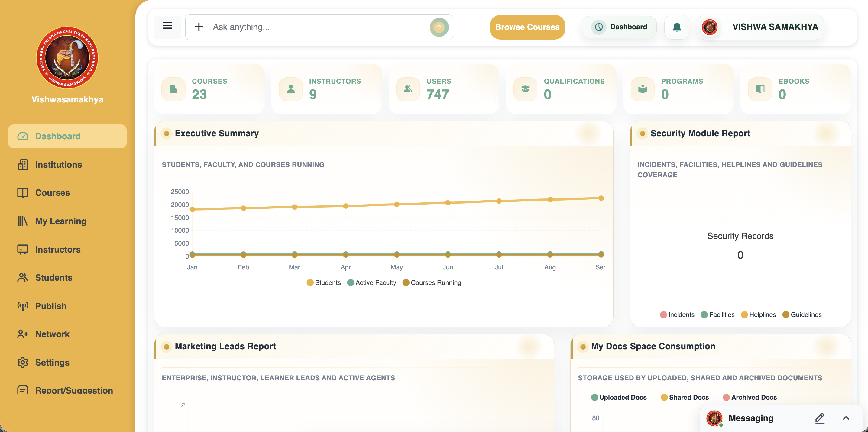
Task: Click the Users stat card people icon
Action: coord(408,89)
